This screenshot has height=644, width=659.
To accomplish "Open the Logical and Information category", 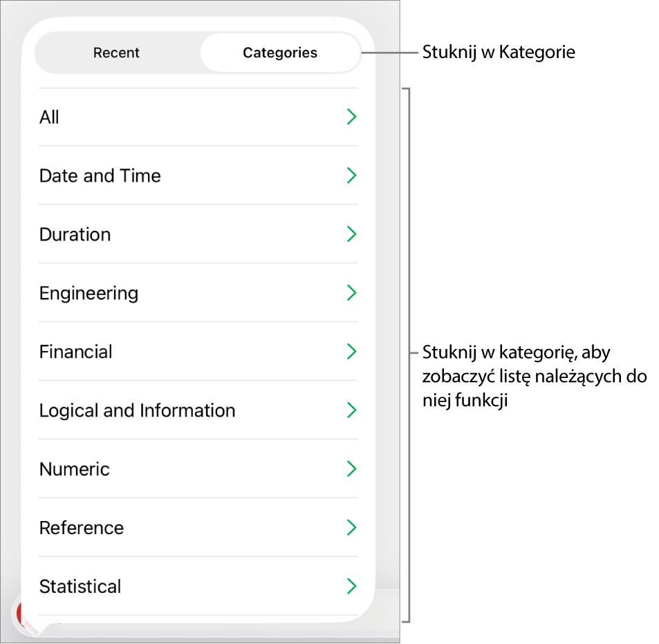I will (138, 411).
